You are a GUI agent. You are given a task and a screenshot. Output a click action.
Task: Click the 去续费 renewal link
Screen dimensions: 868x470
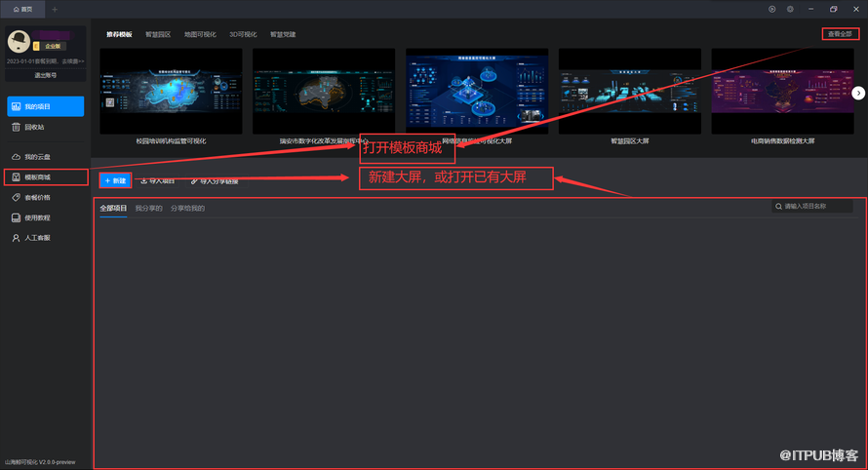pos(72,61)
